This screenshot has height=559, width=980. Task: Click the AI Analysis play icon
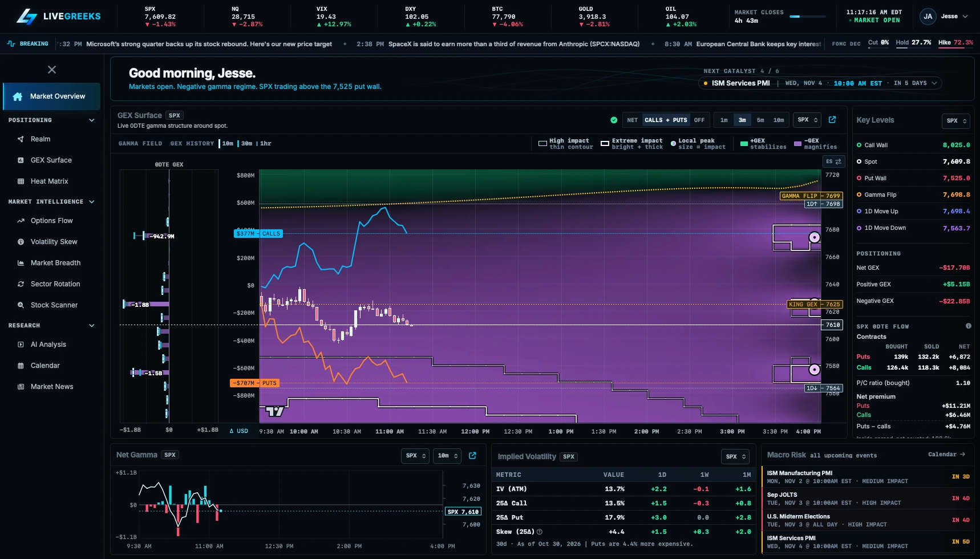(21, 345)
